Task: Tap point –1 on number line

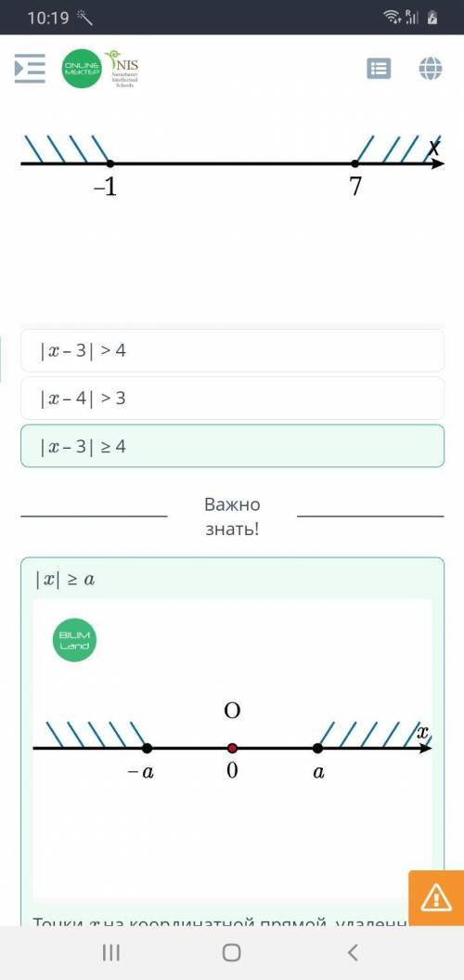Action: tap(110, 163)
